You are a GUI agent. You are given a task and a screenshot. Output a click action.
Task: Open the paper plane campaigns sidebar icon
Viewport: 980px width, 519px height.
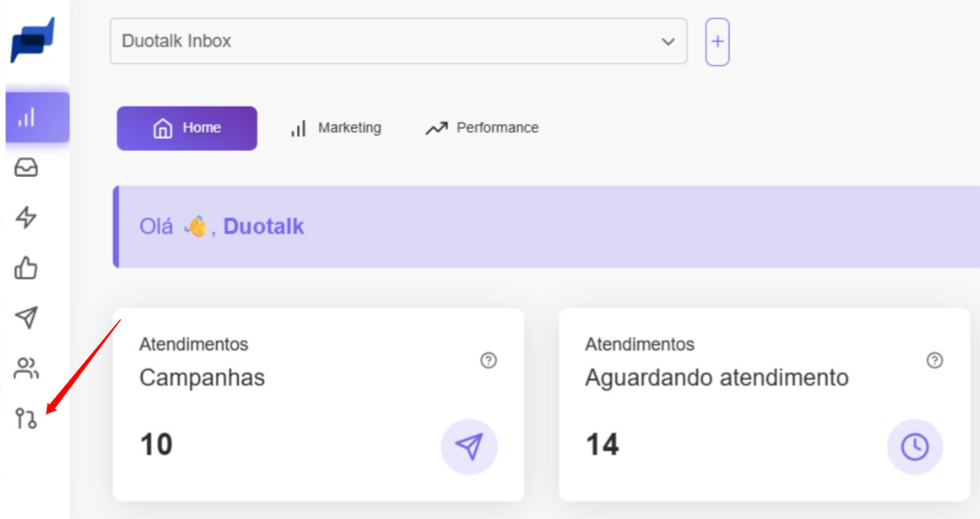click(26, 317)
